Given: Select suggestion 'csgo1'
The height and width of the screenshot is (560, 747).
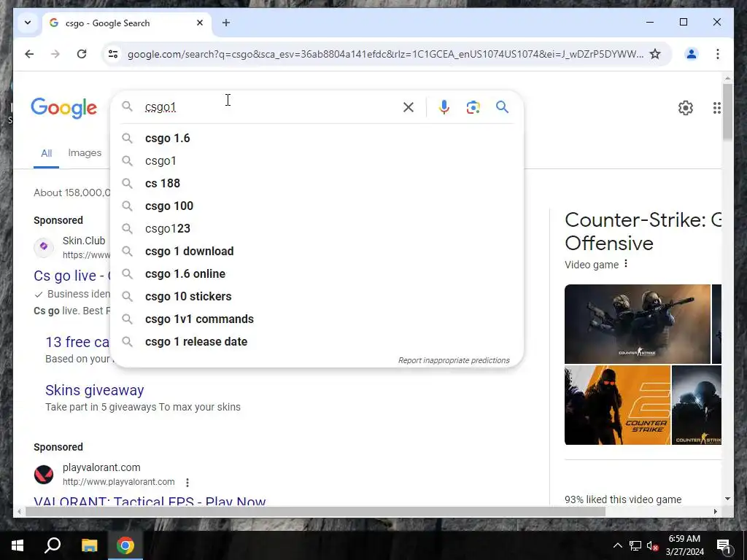Looking at the screenshot, I should [317, 161].
